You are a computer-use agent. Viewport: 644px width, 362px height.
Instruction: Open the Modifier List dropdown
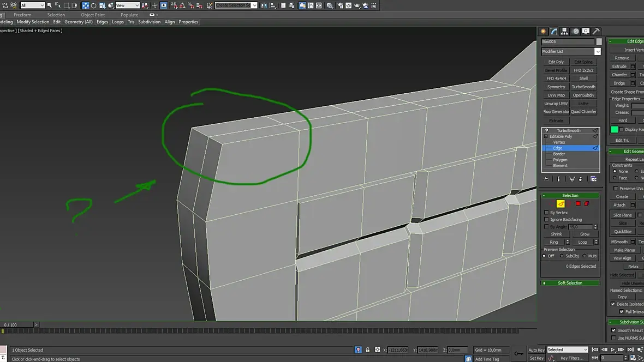598,52
